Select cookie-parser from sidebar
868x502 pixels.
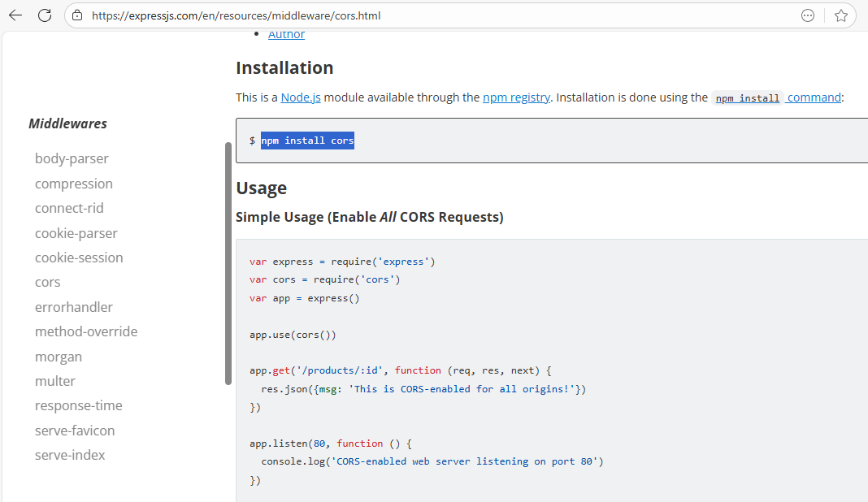click(76, 233)
